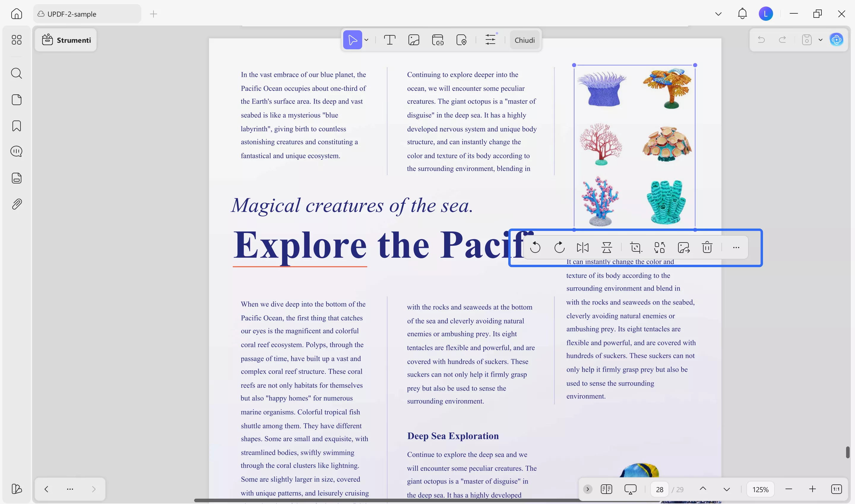Open the Strumenti tools button
Screen dimensions: 855x504
[66, 40]
